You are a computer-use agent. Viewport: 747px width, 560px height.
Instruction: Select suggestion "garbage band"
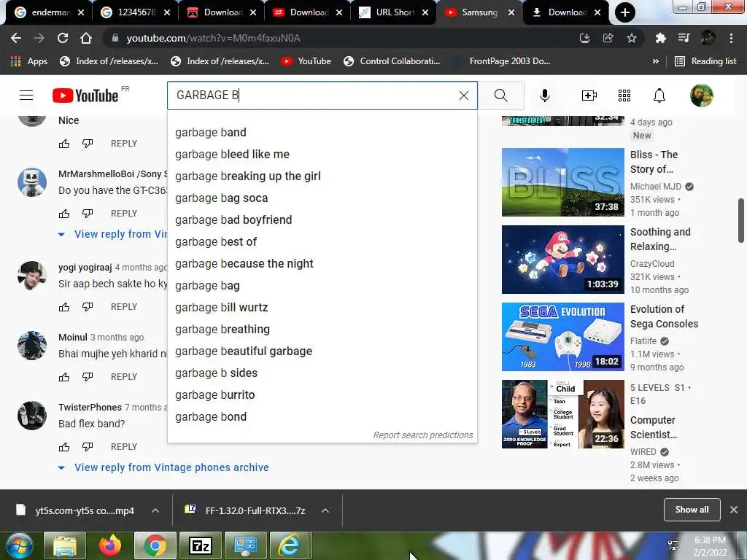pos(322,133)
